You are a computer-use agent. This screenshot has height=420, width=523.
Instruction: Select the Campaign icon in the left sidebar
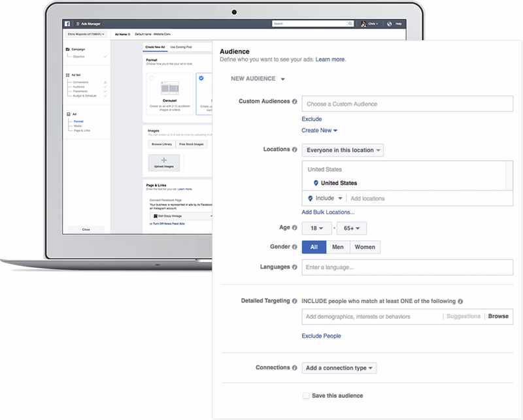click(x=67, y=50)
